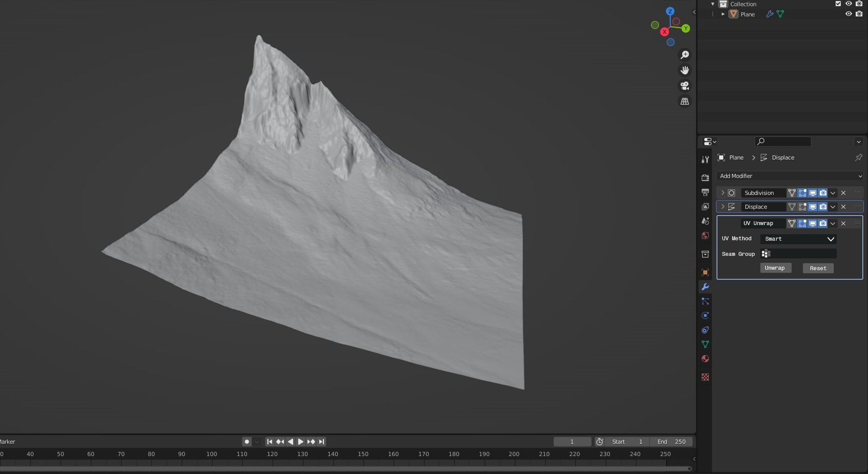Click the zoom viewport magnifier icon

pos(684,55)
